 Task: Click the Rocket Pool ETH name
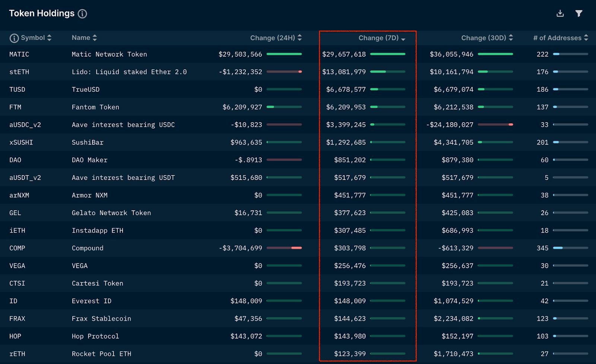coord(101,354)
